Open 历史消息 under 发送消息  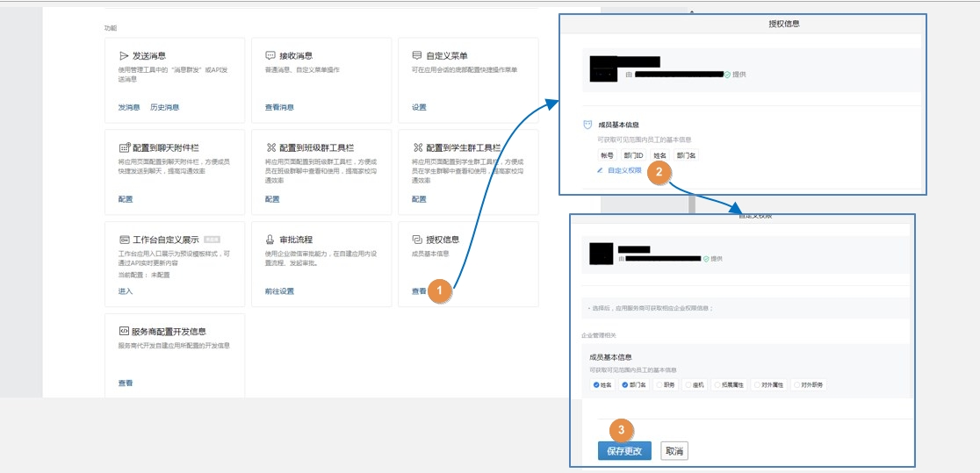click(x=164, y=107)
